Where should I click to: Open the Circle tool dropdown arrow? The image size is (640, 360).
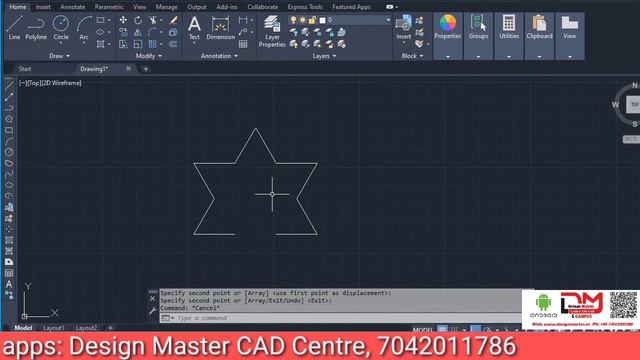click(x=61, y=43)
